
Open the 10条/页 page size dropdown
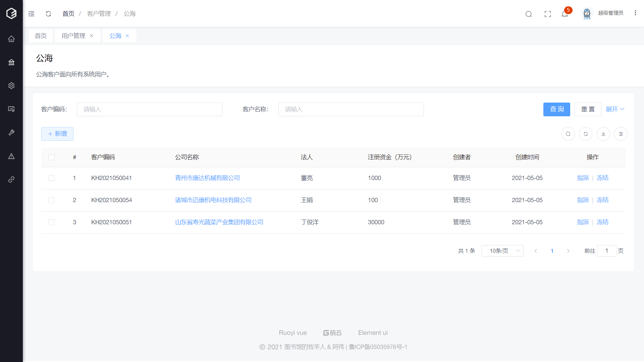(502, 251)
